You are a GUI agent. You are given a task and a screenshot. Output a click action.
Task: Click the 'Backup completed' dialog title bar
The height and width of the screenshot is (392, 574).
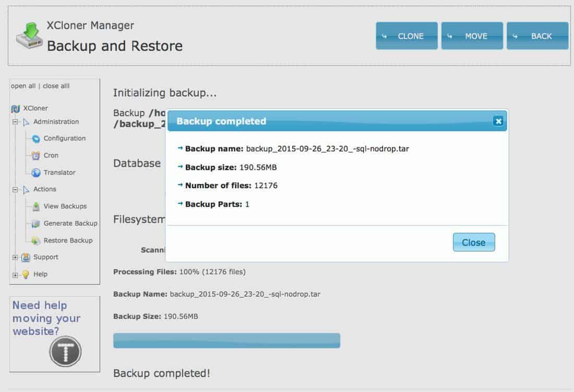pyautogui.click(x=337, y=121)
